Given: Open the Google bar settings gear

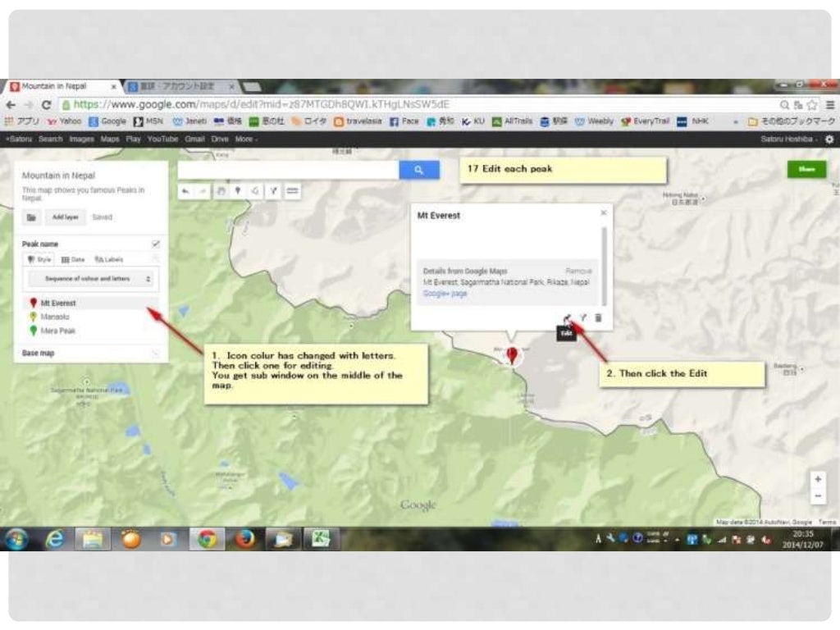Looking at the screenshot, I should coord(829,139).
